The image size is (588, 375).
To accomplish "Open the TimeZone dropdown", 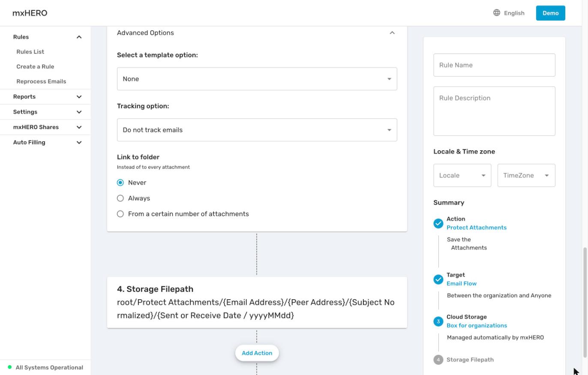I will tap(526, 176).
